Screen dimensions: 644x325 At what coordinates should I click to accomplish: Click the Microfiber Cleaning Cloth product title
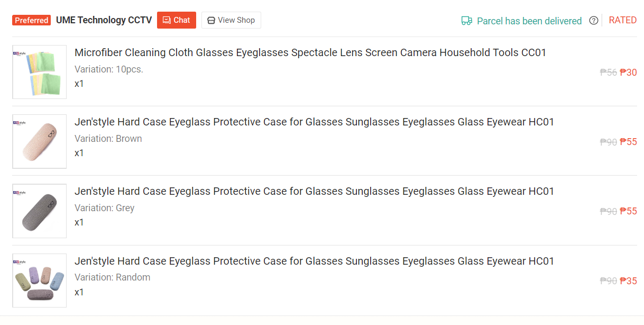[310, 52]
